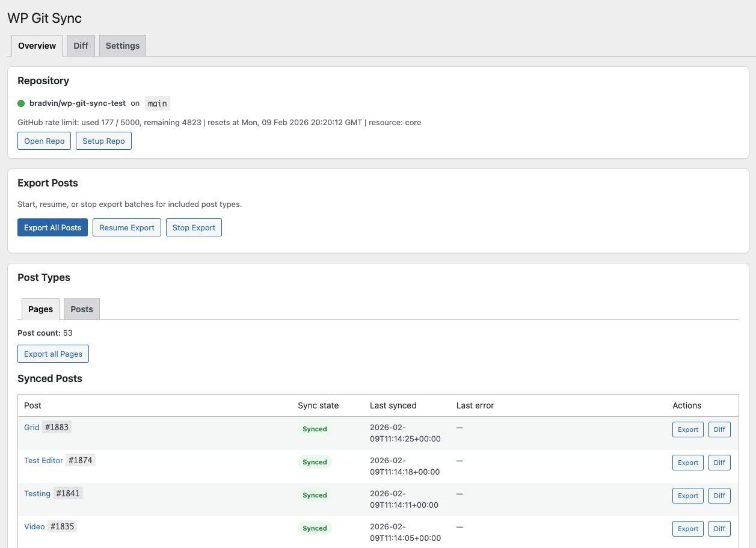The image size is (756, 548).
Task: Open the Diff tab
Action: tap(81, 46)
